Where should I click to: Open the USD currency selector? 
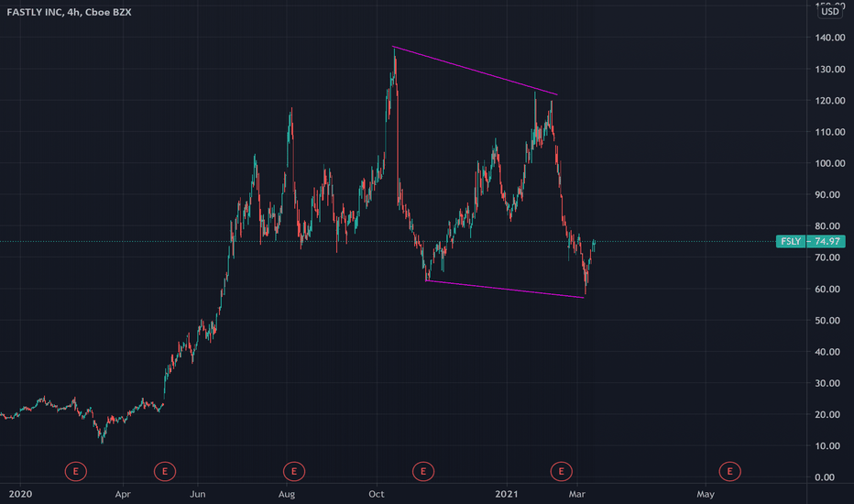pyautogui.click(x=830, y=11)
